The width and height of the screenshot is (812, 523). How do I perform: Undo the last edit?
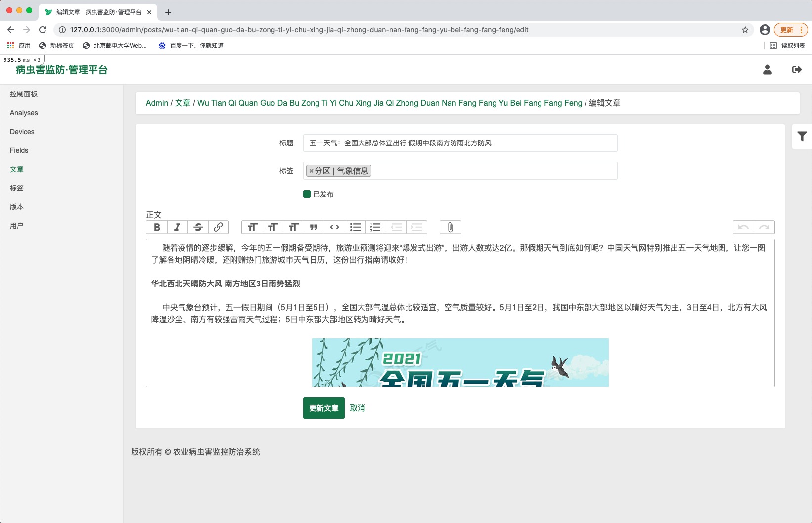[x=743, y=227]
